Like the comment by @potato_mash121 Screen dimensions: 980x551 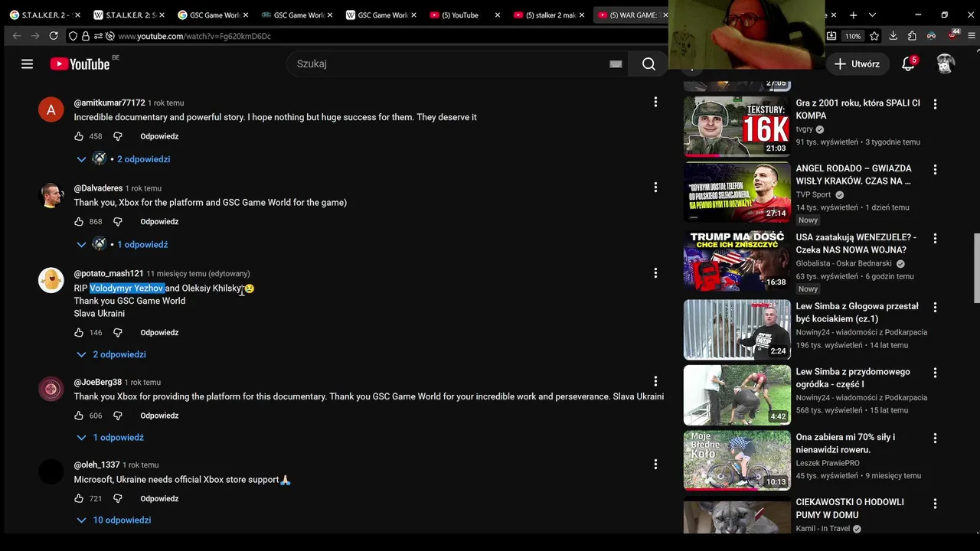[x=79, y=333]
